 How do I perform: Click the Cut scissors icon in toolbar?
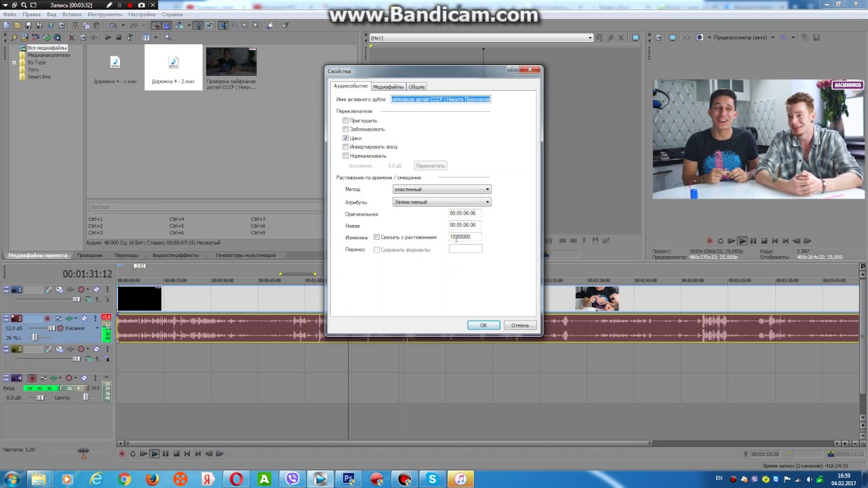(75, 25)
